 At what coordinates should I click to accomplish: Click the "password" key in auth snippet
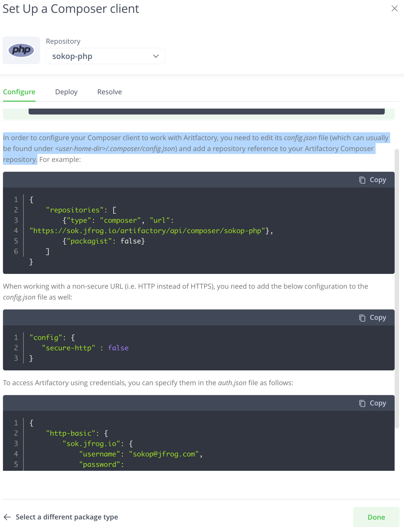pos(100,464)
